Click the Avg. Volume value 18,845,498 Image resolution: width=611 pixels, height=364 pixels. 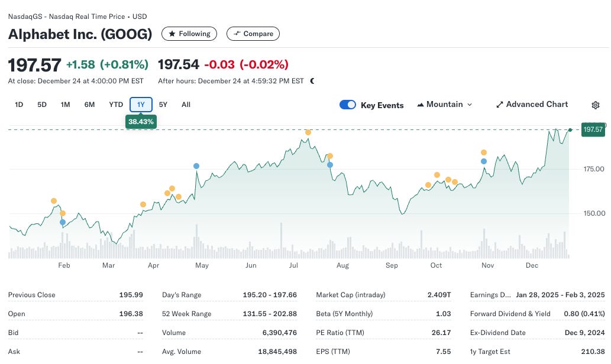(x=277, y=352)
